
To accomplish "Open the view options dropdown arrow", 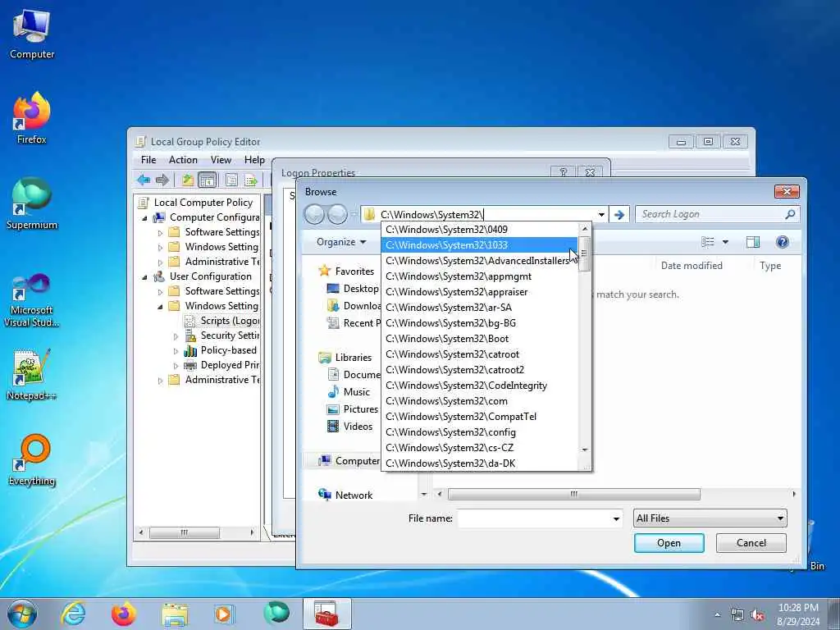I will click(725, 242).
